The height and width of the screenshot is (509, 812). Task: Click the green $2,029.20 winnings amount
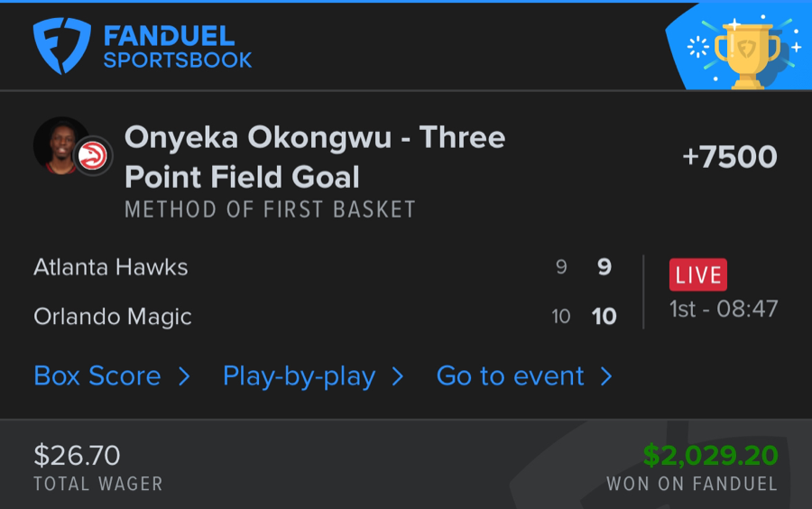[x=709, y=454]
